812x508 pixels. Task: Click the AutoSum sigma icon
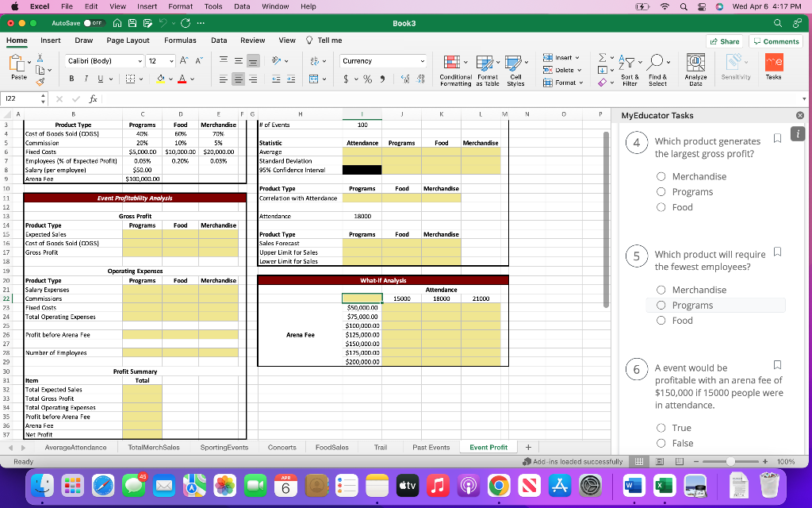point(603,57)
